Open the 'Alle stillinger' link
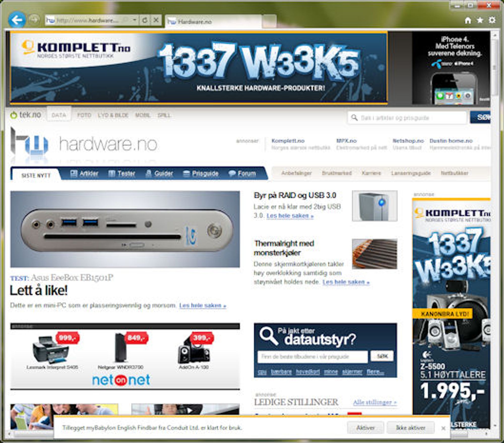The image size is (504, 443). point(375,402)
